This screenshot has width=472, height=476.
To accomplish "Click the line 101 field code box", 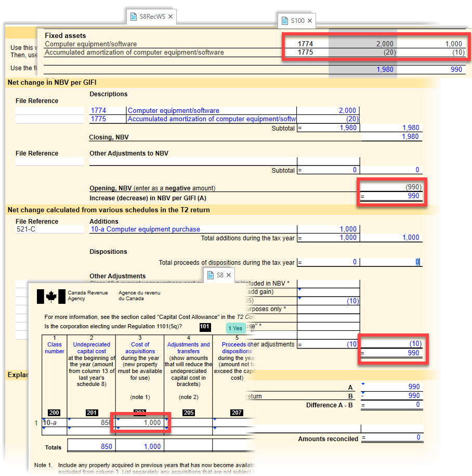I will tap(205, 327).
